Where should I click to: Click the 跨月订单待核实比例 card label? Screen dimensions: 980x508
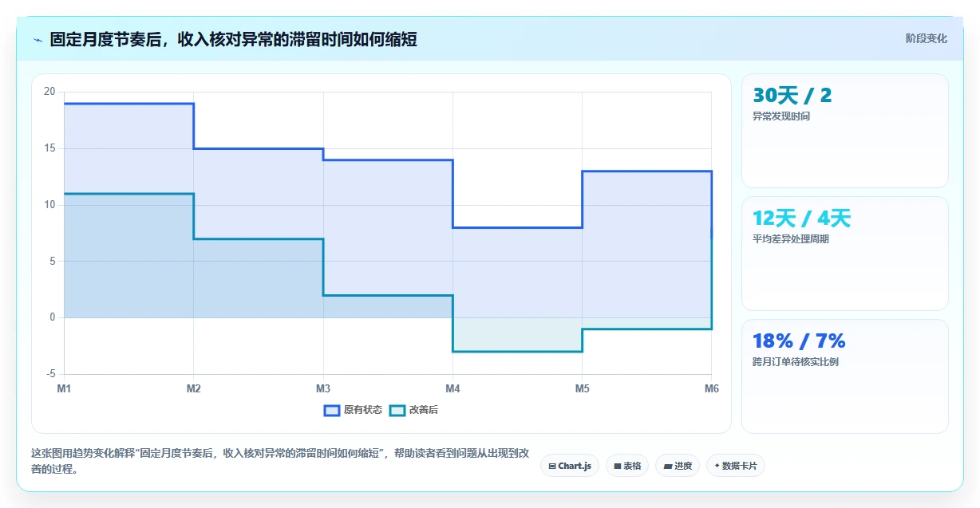click(x=796, y=362)
